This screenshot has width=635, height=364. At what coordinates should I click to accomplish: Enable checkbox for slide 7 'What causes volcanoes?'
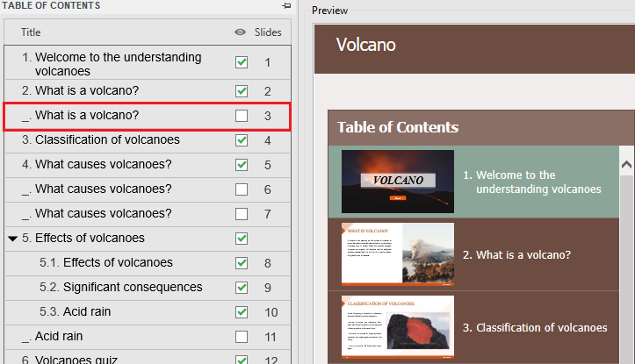[x=242, y=214]
